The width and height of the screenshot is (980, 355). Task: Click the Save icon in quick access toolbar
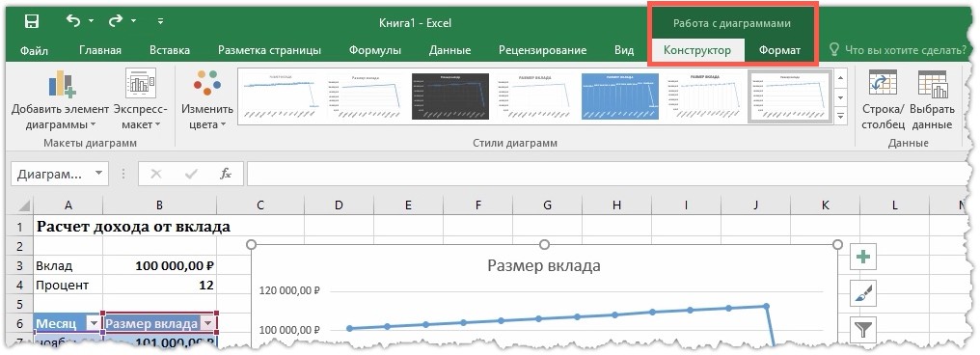point(32,22)
